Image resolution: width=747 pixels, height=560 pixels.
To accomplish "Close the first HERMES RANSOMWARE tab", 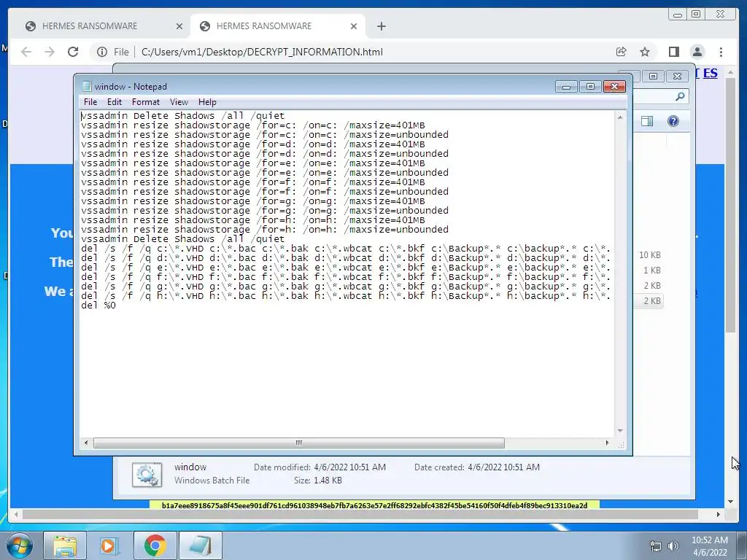I will pyautogui.click(x=179, y=26).
